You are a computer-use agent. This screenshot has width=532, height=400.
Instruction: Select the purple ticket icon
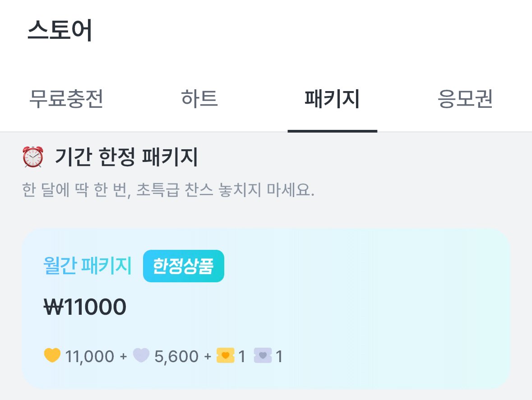coord(263,356)
